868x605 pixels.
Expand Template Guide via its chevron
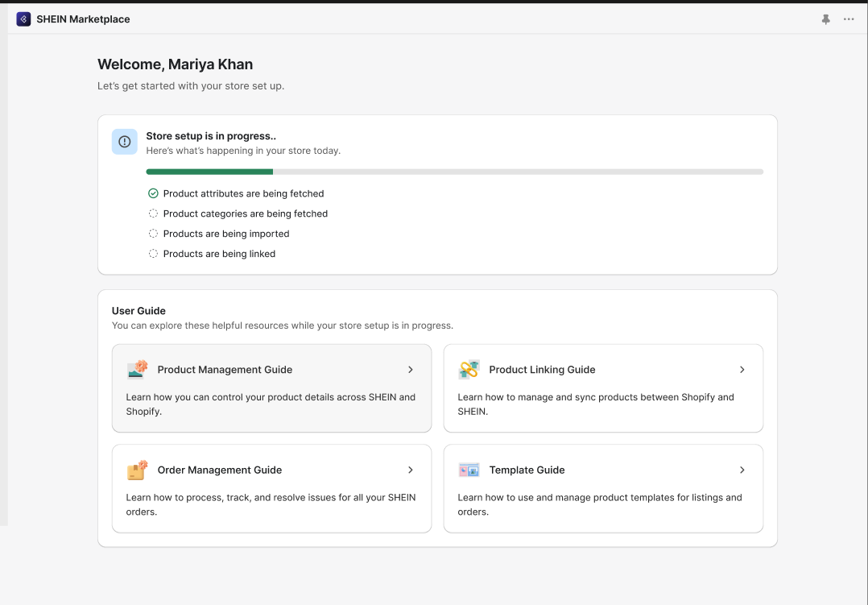point(742,470)
